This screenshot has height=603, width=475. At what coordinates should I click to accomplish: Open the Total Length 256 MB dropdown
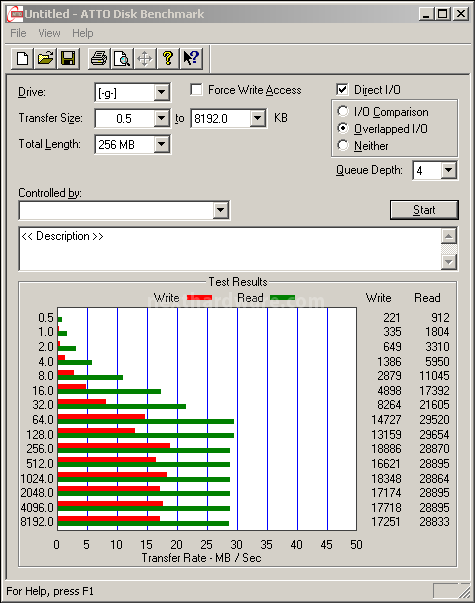[162, 144]
